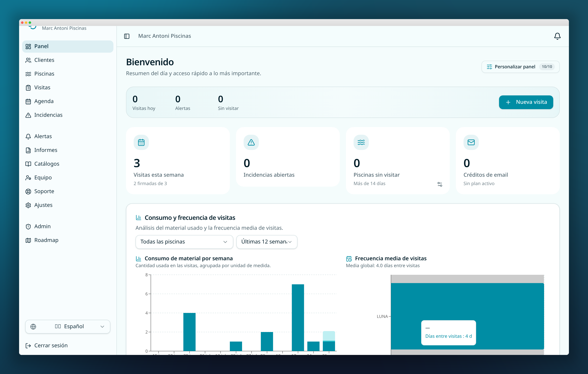The image size is (588, 374).
Task: Click the calendar-clock icon beside Frecuencia media de visitas
Action: [349, 259]
